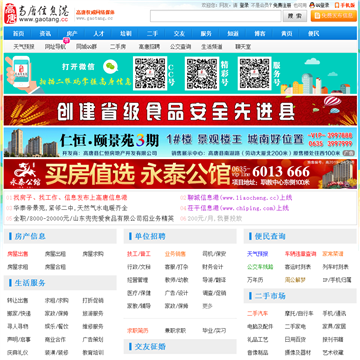Click the red 房屋出售 link

(x=17, y=254)
